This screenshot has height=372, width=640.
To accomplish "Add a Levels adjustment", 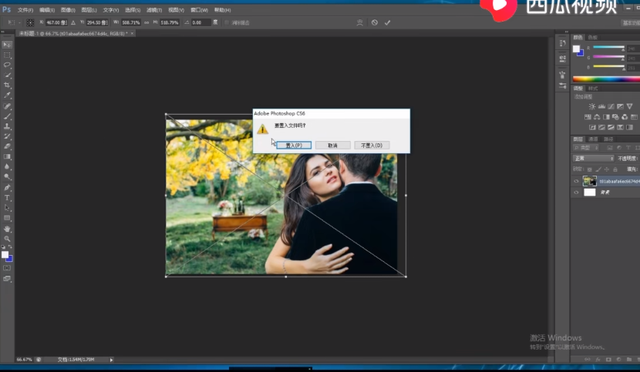I will pos(602,106).
